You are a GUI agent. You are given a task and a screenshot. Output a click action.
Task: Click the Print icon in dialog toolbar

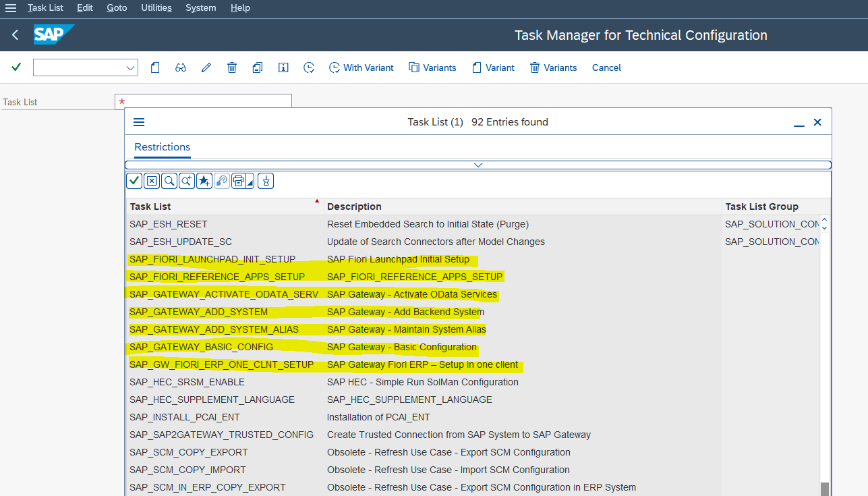click(x=238, y=181)
